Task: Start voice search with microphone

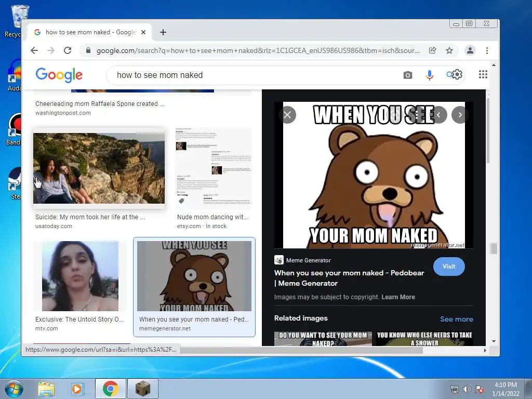Action: (430, 75)
